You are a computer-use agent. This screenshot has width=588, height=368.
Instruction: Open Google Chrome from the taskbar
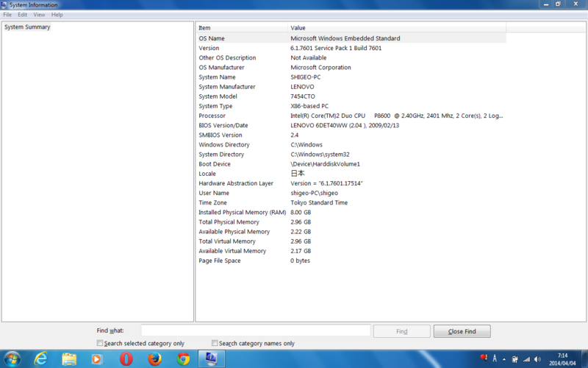[x=183, y=359]
